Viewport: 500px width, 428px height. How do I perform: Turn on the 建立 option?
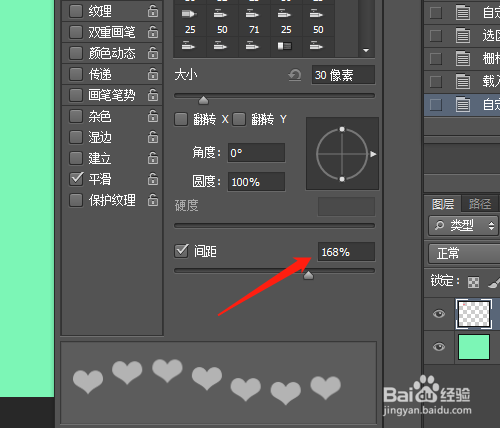click(76, 158)
